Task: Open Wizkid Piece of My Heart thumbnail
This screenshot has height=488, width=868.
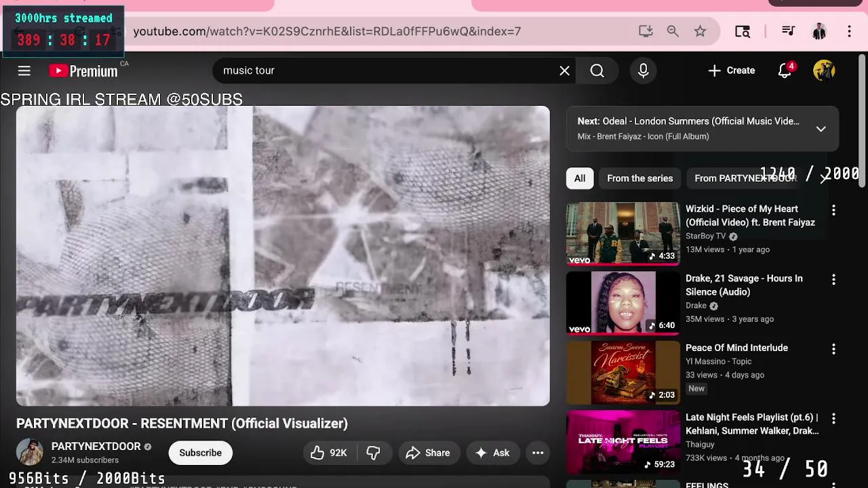Action: [x=623, y=234]
